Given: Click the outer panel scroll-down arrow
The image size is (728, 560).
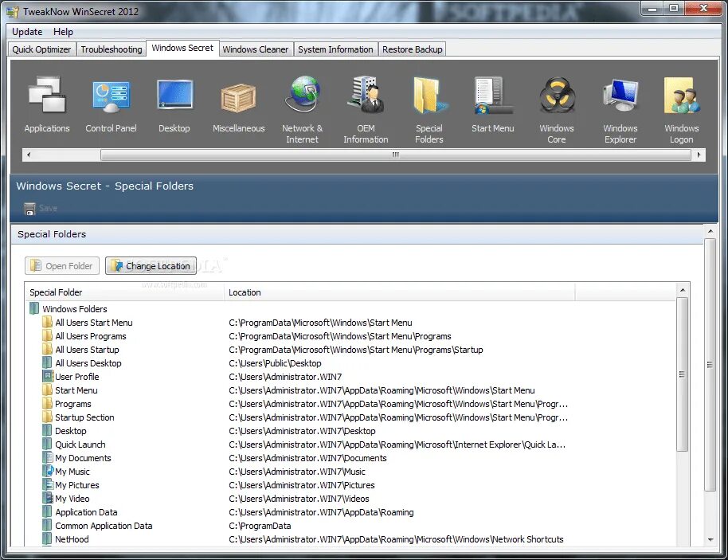Looking at the screenshot, I should [x=710, y=539].
